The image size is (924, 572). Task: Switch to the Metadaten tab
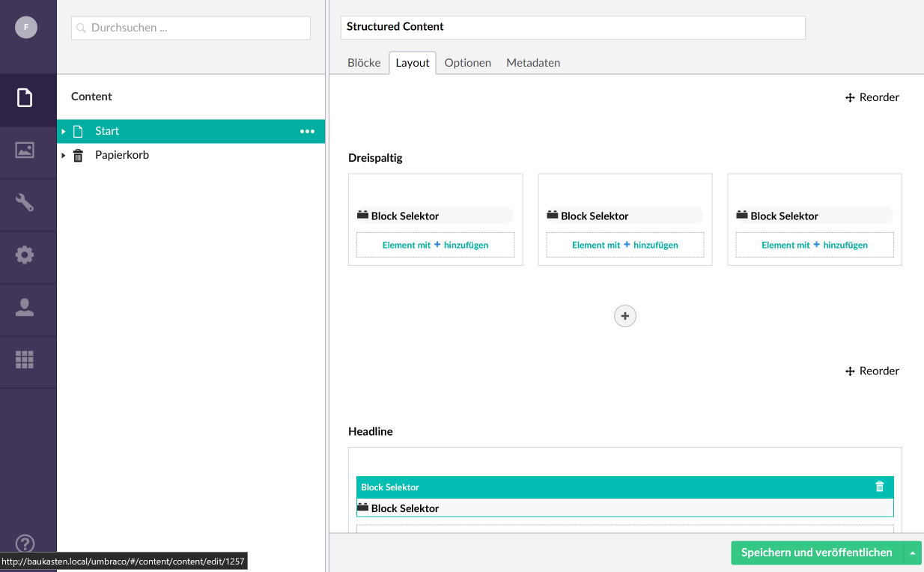pos(533,63)
